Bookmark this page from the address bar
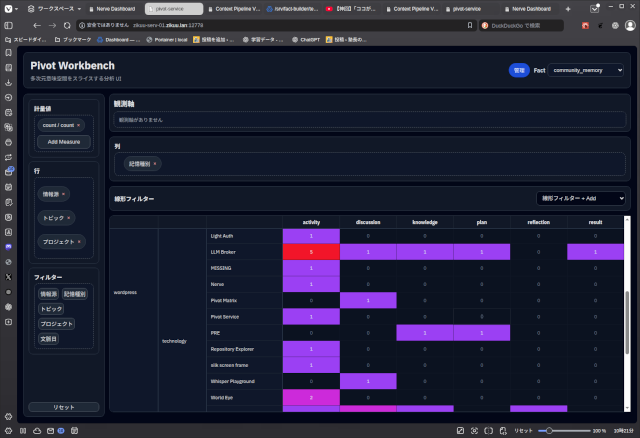 point(470,25)
